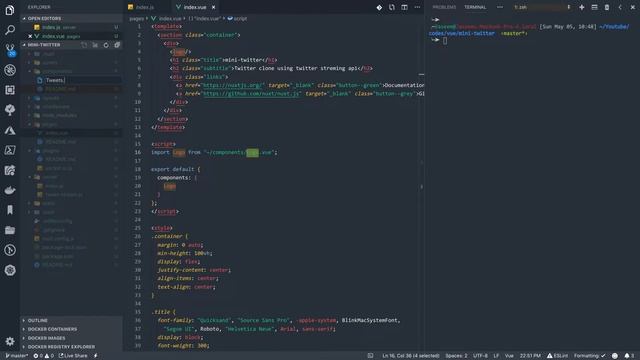Click the lightning bolt status bar icon

click(x=96, y=356)
